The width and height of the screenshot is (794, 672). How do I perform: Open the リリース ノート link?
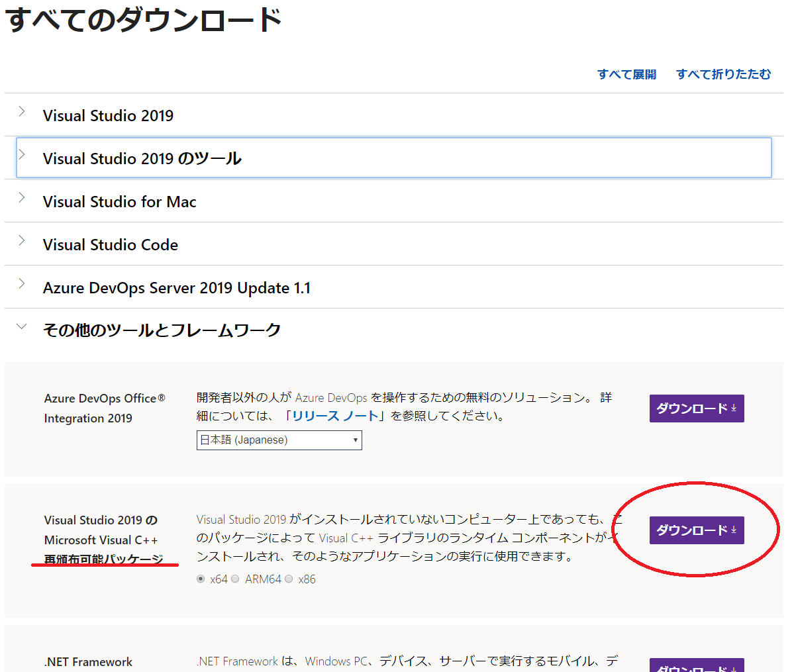click(x=335, y=416)
